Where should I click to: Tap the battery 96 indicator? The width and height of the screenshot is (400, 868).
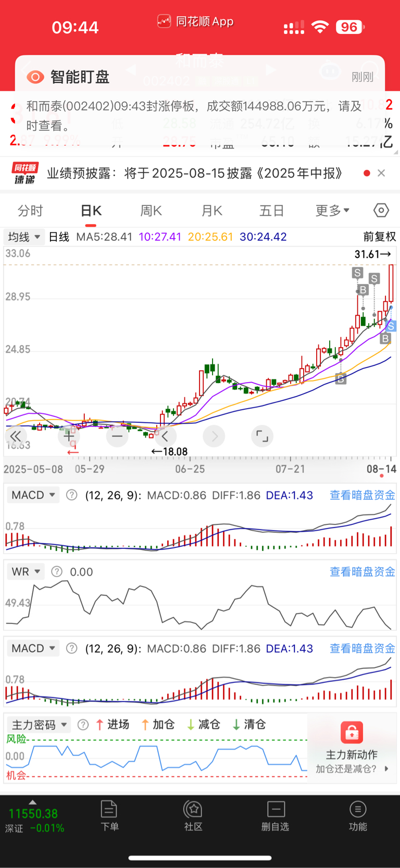point(350,27)
